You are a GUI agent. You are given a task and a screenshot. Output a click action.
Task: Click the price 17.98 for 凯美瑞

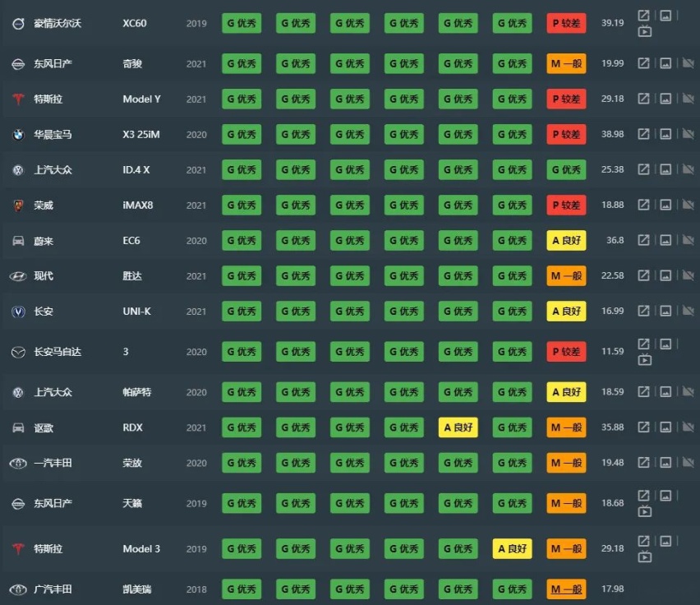613,589
